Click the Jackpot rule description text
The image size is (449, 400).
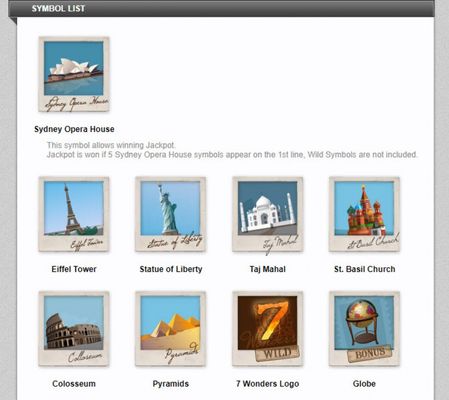232,150
